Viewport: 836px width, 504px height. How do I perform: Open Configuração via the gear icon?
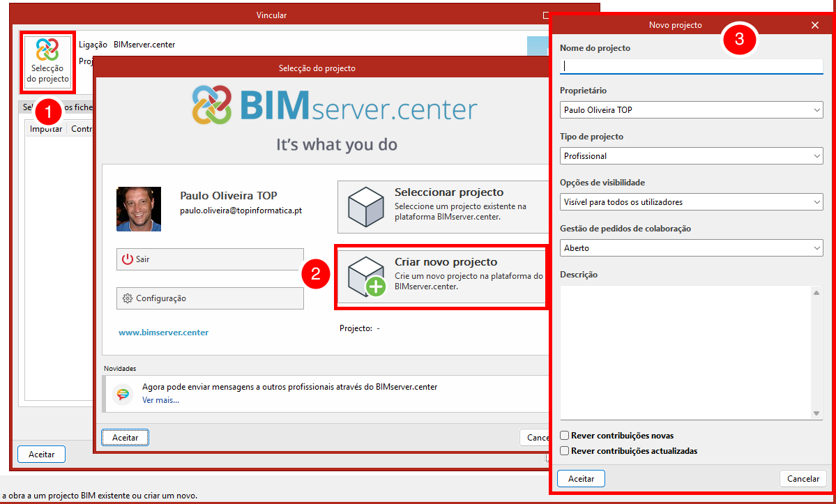[127, 298]
